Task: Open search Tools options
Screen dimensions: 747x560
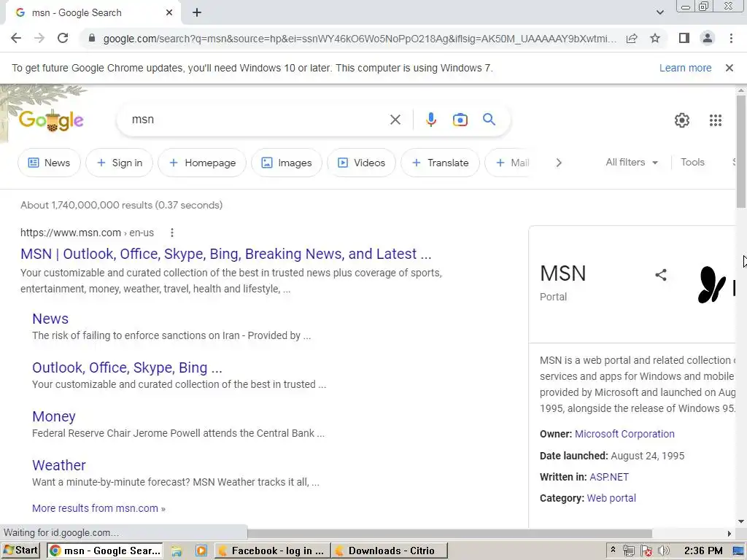Action: (x=692, y=163)
